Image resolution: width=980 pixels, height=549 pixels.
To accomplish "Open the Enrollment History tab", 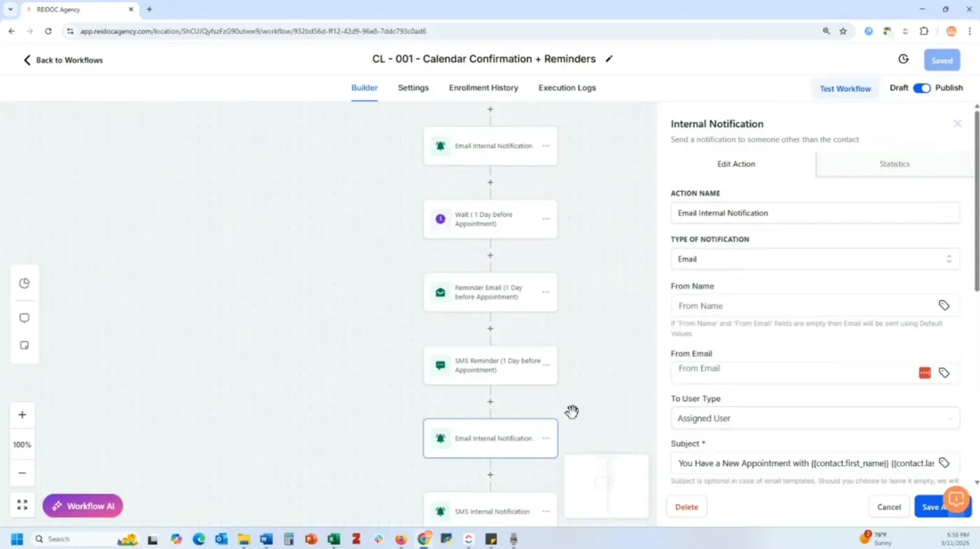I will [484, 88].
